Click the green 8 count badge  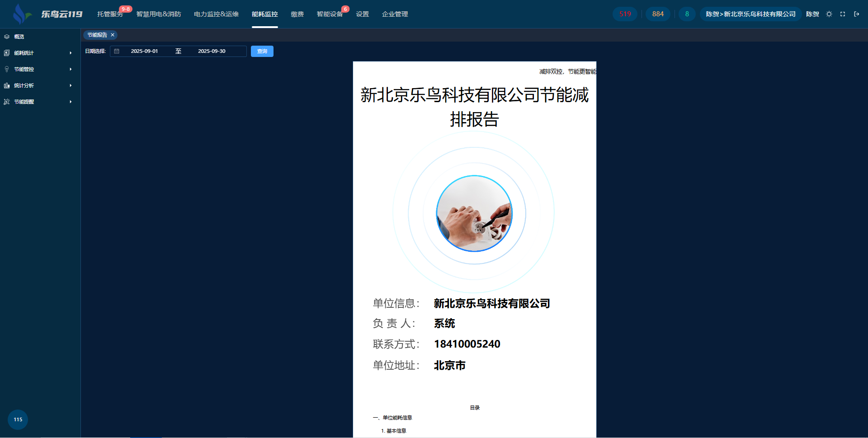click(687, 14)
